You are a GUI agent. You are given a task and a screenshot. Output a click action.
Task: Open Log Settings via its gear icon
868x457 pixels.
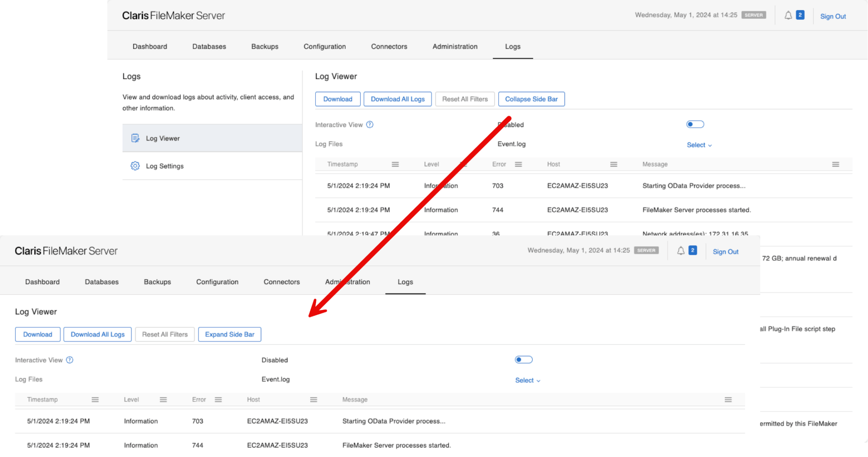[135, 166]
